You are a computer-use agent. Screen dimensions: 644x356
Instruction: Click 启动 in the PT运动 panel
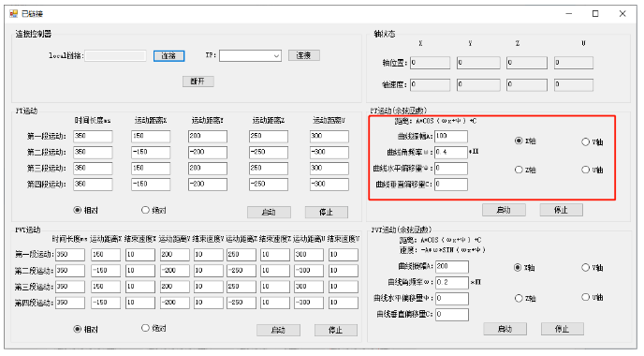tap(269, 212)
